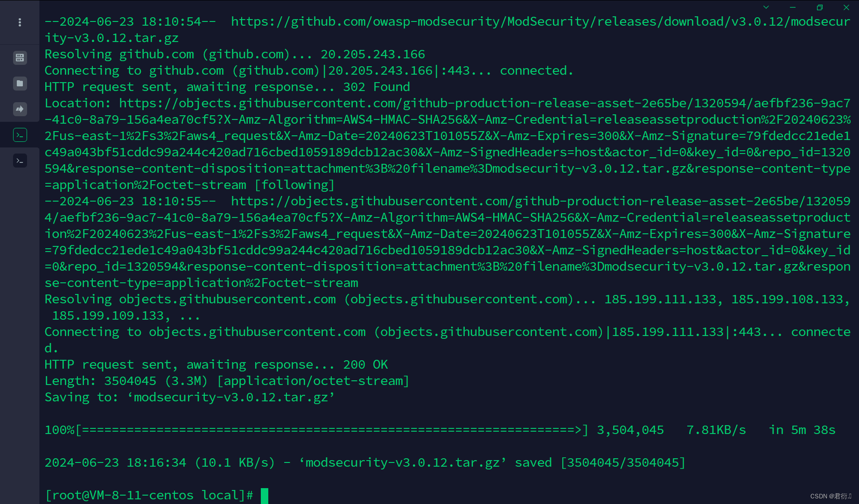
Task: Open the lower terminal session icon
Action: pyautogui.click(x=20, y=160)
